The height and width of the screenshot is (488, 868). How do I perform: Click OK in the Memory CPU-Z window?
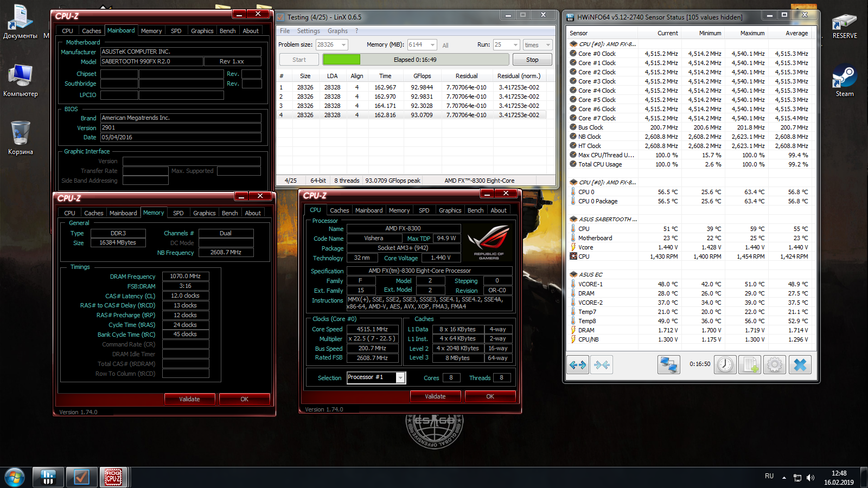tap(244, 399)
